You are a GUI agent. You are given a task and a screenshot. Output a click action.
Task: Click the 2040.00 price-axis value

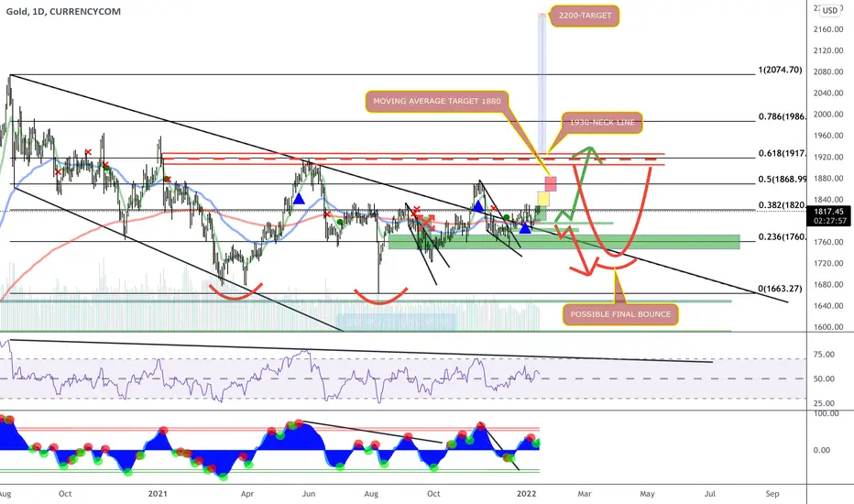[x=827, y=93]
